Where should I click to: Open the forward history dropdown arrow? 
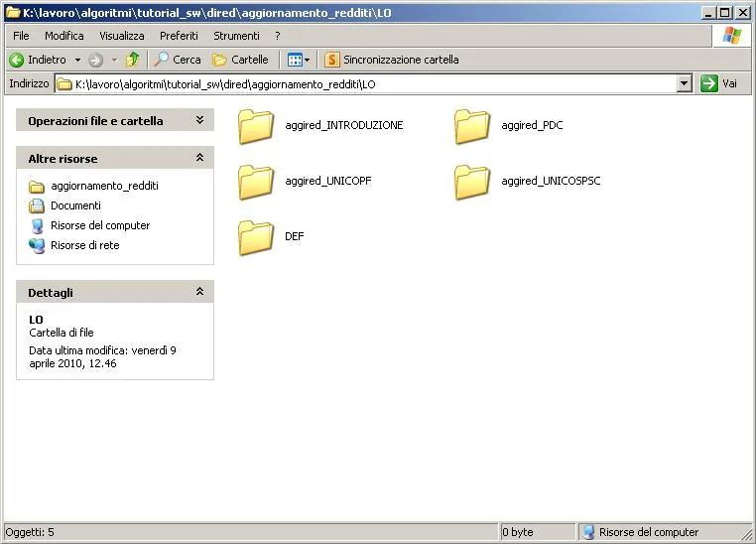114,60
